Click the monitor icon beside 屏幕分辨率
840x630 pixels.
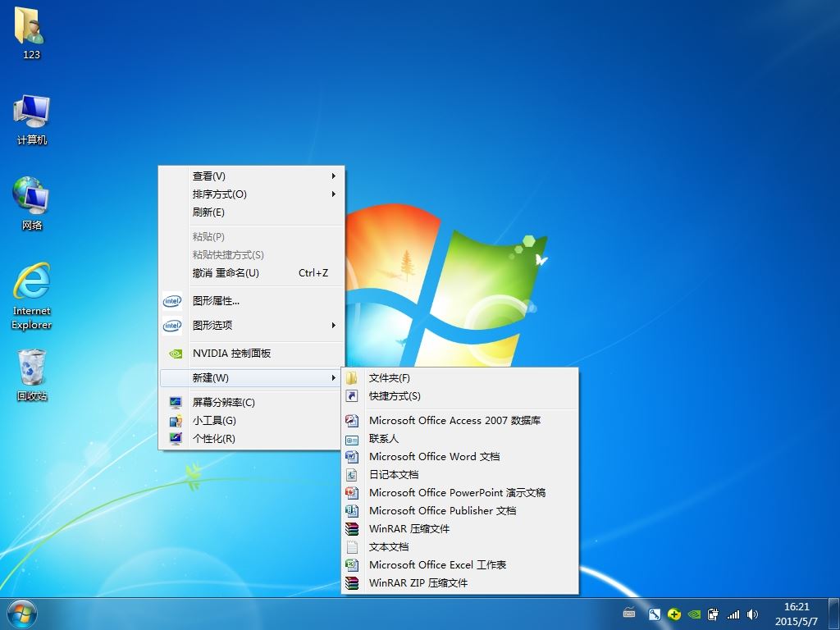click(x=176, y=402)
